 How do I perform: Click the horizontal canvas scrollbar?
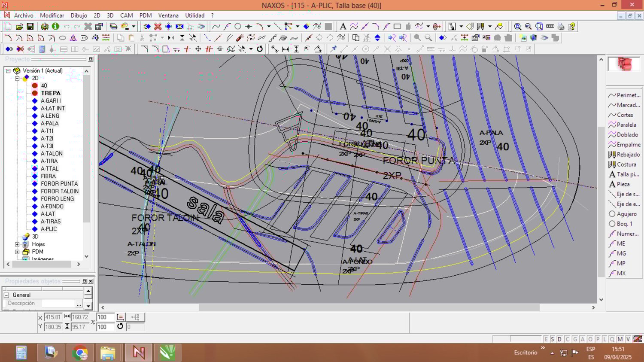pos(369,307)
